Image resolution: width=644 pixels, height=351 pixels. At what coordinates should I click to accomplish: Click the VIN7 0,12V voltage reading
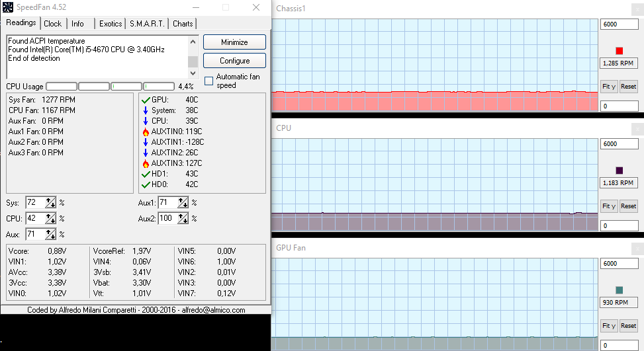(x=207, y=293)
